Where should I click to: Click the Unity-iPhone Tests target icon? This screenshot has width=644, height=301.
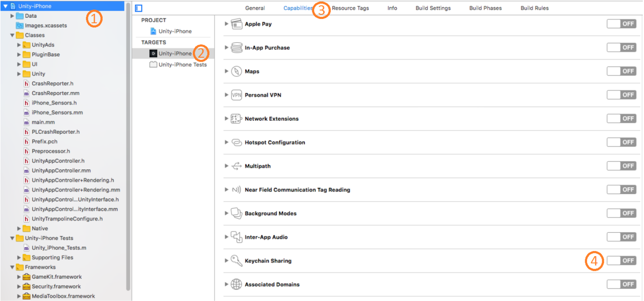(x=153, y=64)
